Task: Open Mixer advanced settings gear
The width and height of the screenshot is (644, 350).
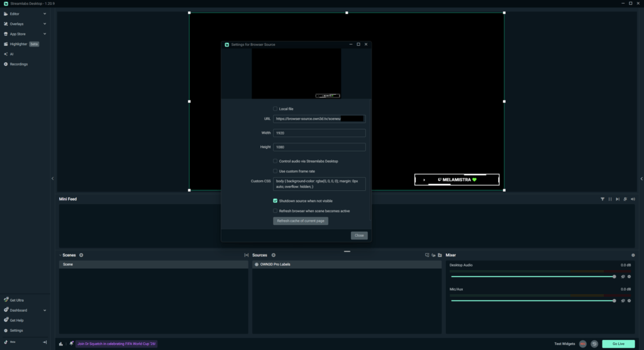Action: [633, 255]
